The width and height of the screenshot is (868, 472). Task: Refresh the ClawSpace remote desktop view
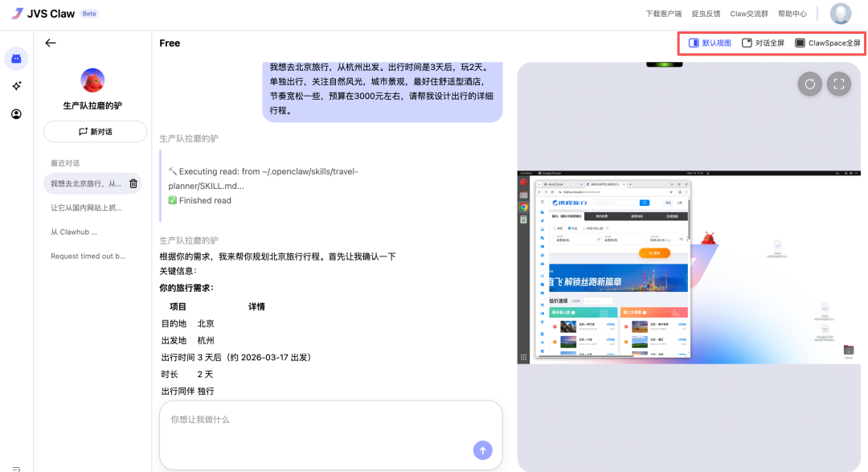pos(809,84)
